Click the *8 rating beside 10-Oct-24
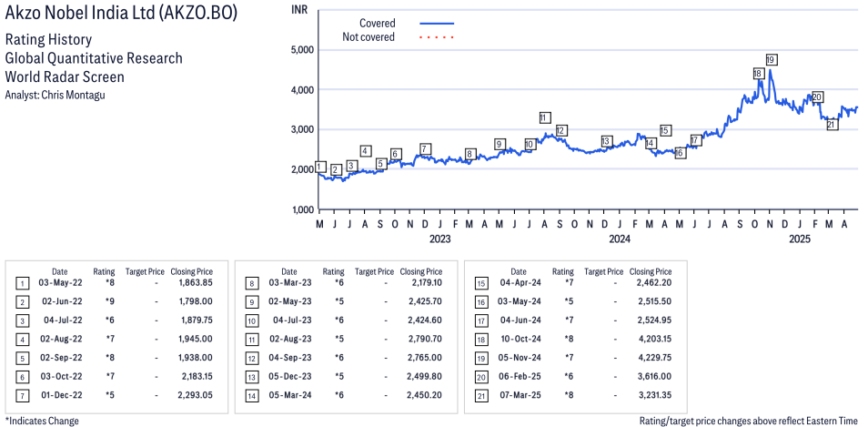The height and width of the screenshot is (427, 868). pos(569,339)
